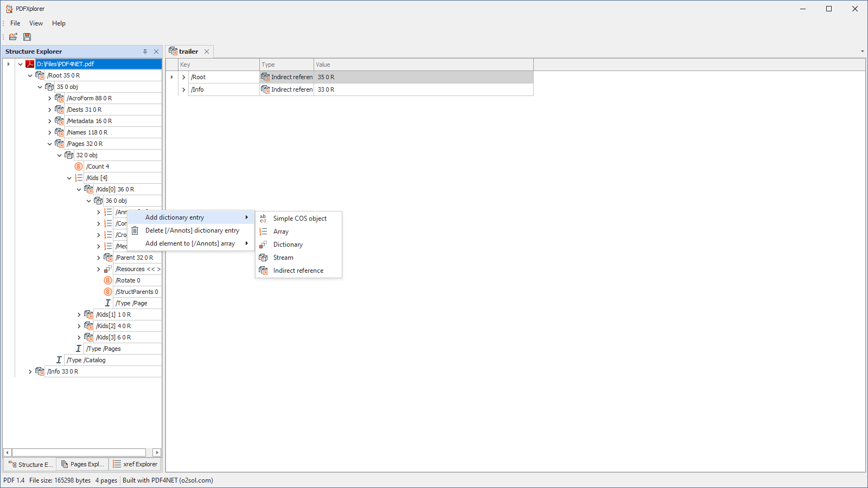Click the Stream icon in the submenu
Viewport: 868px width, 488px height.
coord(263,257)
